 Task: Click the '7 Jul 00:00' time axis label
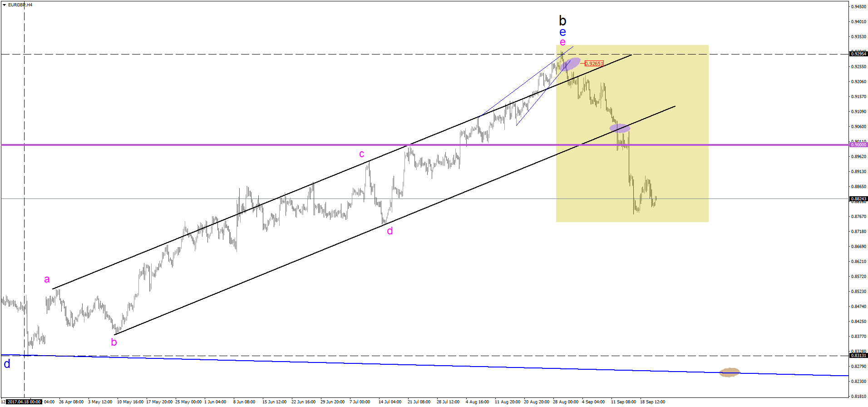tap(360, 402)
